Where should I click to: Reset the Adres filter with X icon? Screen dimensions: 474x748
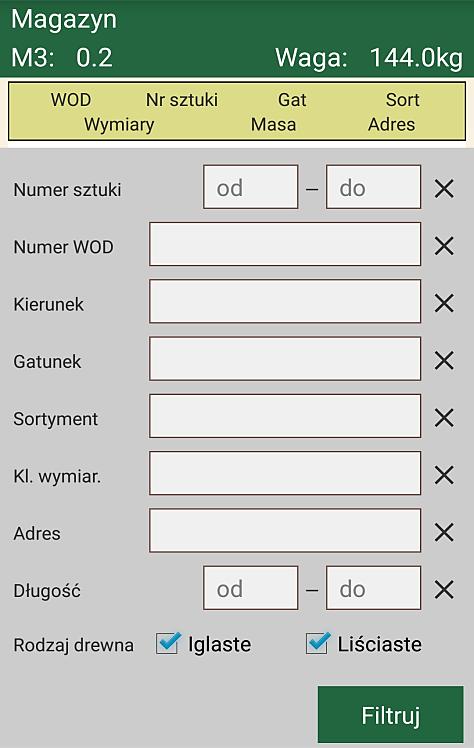tap(444, 532)
